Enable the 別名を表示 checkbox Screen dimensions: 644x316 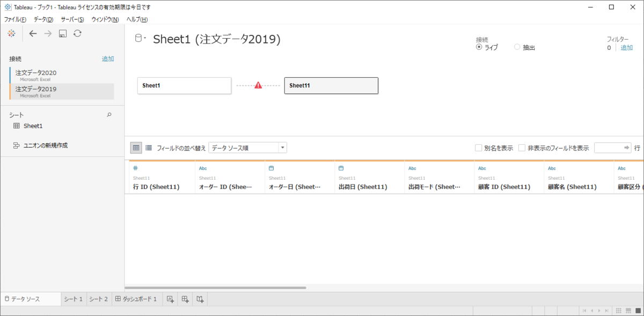coord(478,148)
